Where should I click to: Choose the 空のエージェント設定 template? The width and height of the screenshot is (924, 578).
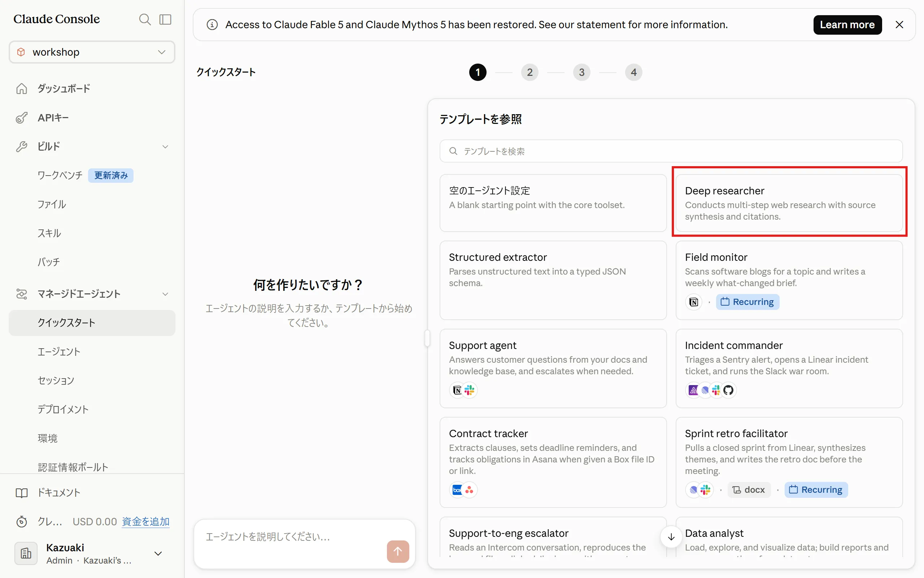[x=553, y=203]
